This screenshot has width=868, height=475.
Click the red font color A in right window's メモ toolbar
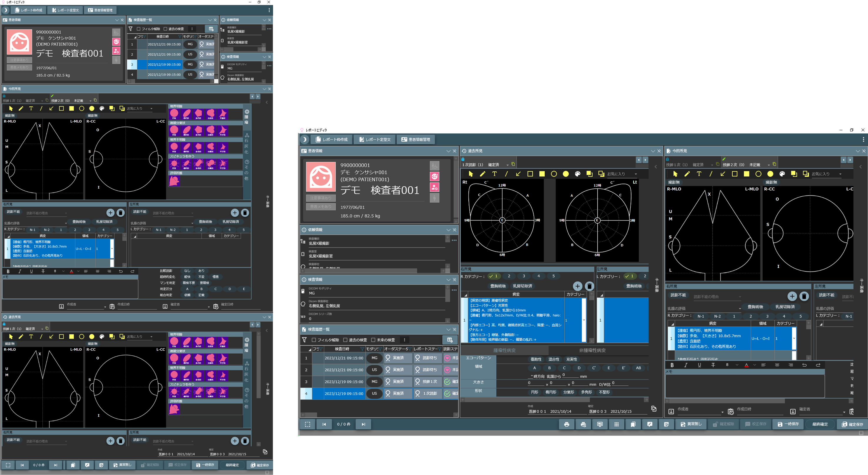point(746,365)
